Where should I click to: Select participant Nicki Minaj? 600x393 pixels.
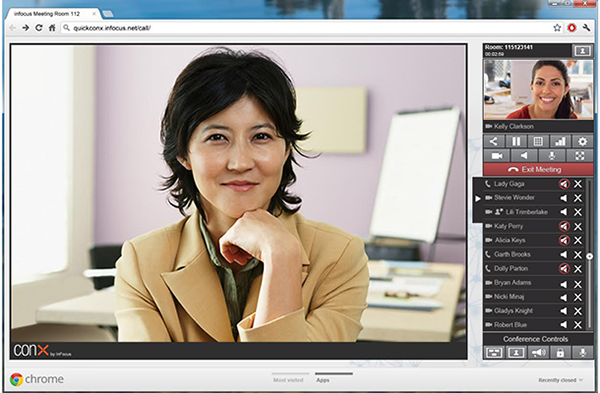click(x=509, y=297)
